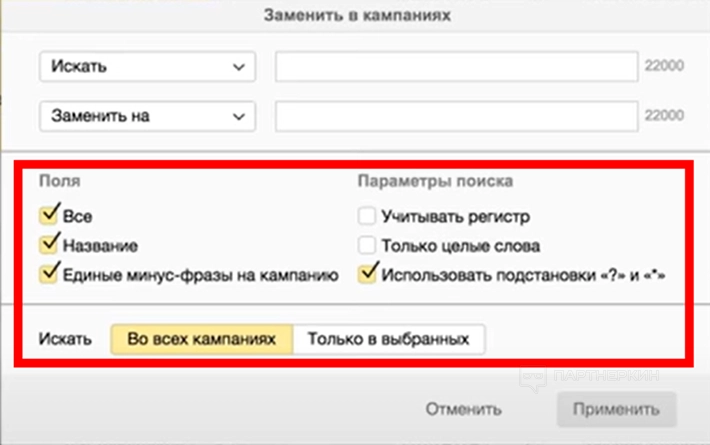
Task: Focus the search text input field
Action: point(456,67)
